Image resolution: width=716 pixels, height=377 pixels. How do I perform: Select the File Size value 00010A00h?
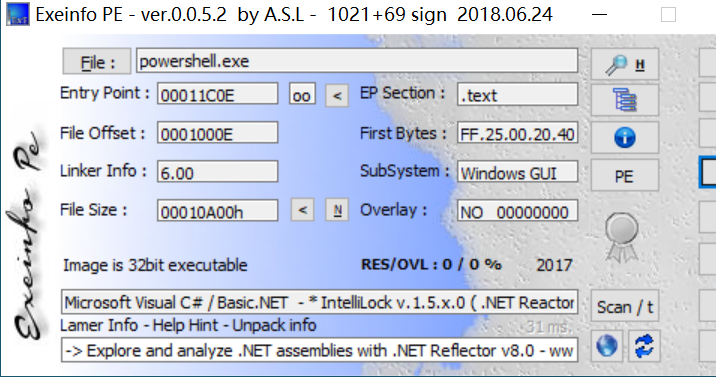click(x=217, y=211)
